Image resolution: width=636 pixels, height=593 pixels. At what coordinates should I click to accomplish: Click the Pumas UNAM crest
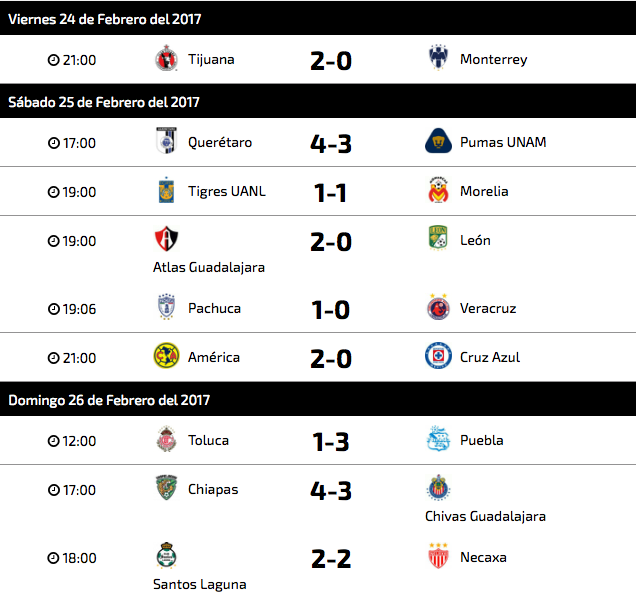[x=439, y=142]
